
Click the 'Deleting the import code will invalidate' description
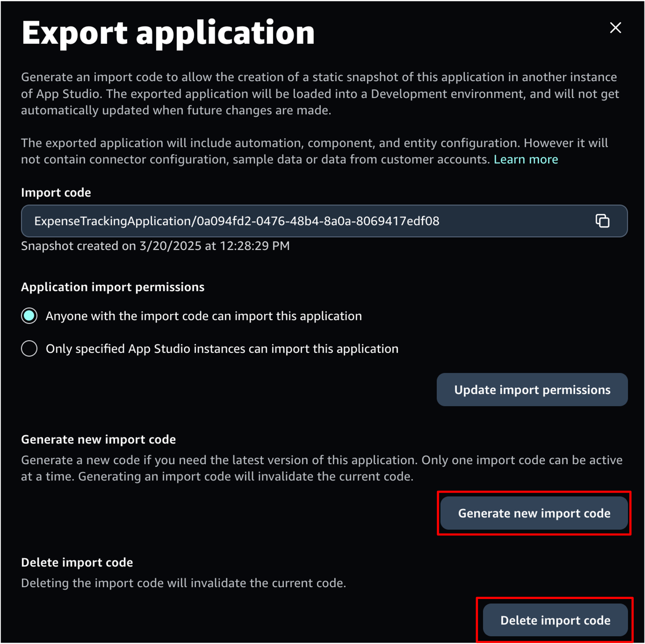(x=183, y=583)
